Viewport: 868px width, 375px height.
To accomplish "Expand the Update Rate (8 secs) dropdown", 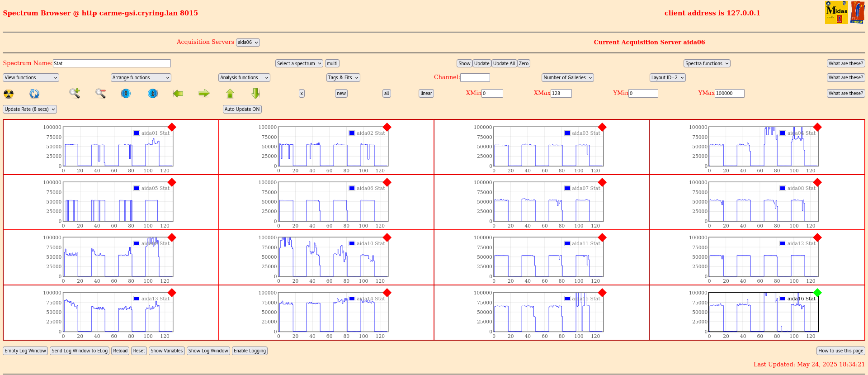I will click(x=30, y=109).
